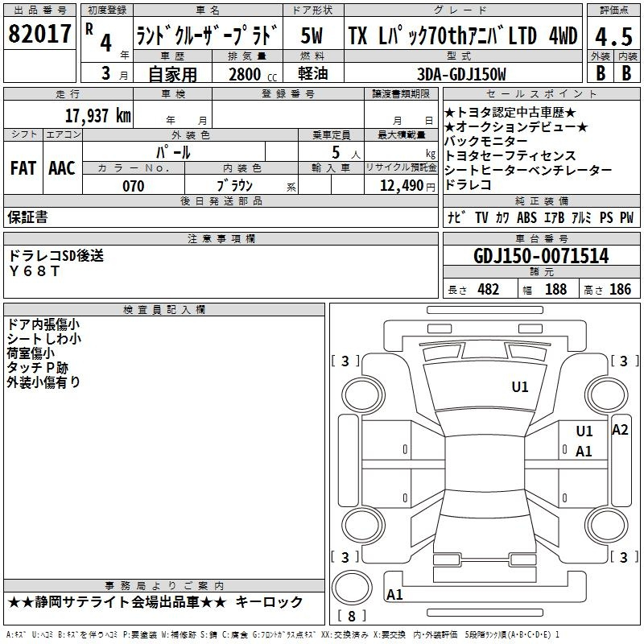The image size is (644, 644).
Task: Select the fuel type 軽油
Action: [x=313, y=73]
